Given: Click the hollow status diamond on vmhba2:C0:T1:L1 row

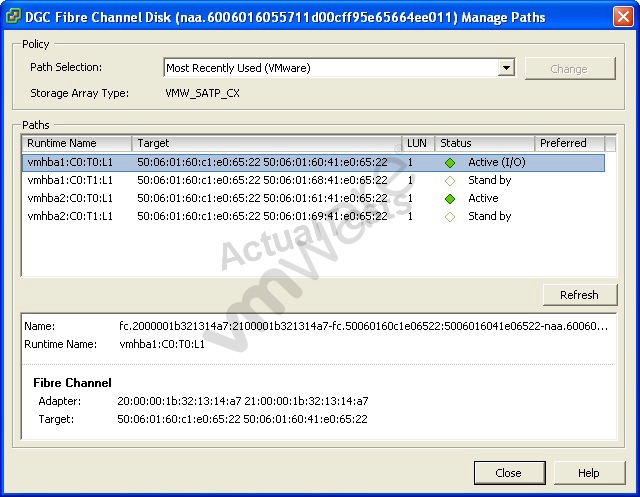Looking at the screenshot, I should (450, 217).
